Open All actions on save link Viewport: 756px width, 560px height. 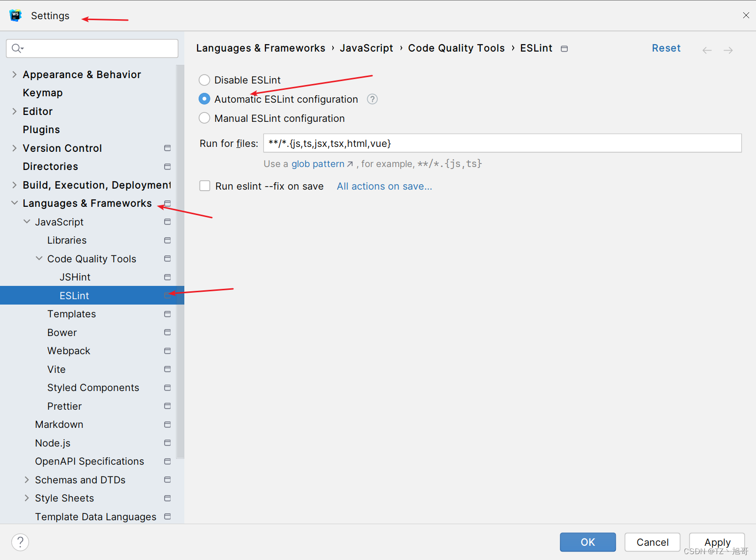pos(384,186)
